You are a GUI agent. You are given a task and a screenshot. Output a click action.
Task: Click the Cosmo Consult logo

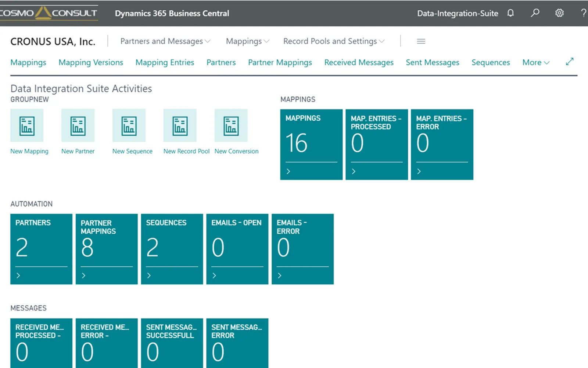pyautogui.click(x=49, y=13)
